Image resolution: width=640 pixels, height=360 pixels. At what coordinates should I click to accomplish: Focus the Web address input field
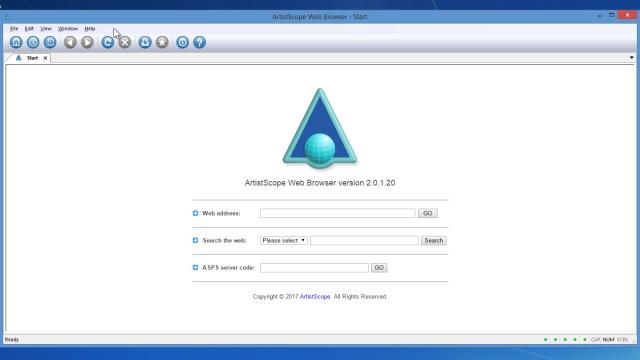coord(338,213)
